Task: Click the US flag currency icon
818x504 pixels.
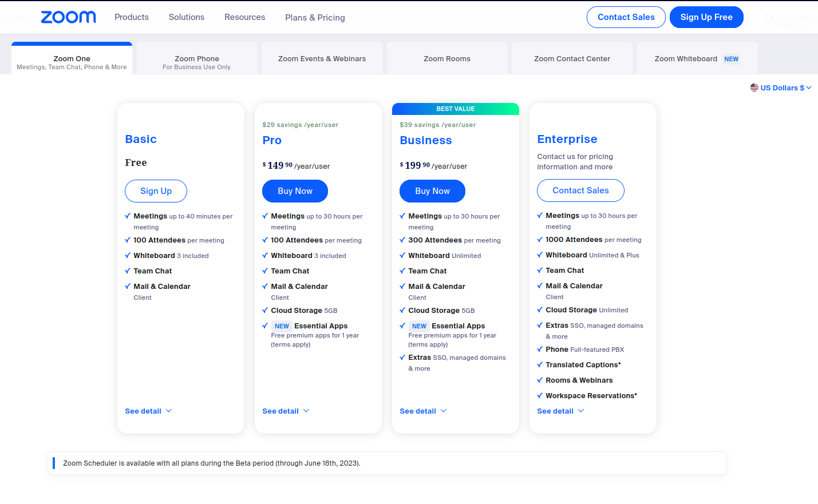Action: [x=754, y=88]
